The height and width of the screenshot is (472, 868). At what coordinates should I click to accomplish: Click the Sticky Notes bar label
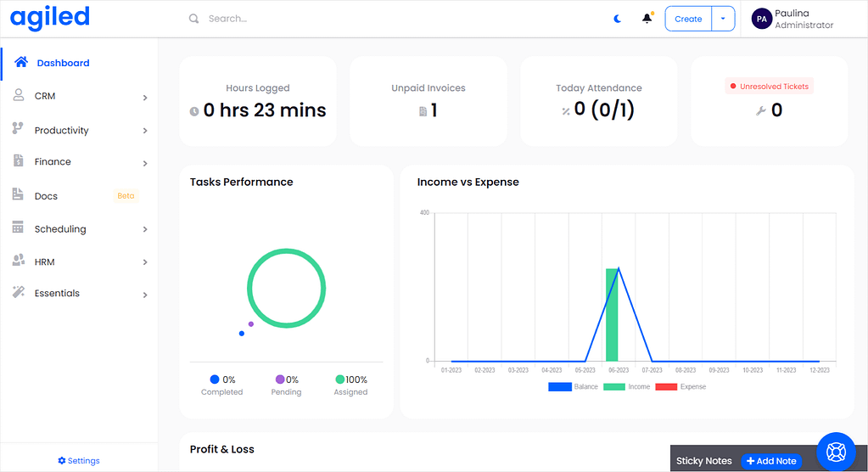(703, 461)
